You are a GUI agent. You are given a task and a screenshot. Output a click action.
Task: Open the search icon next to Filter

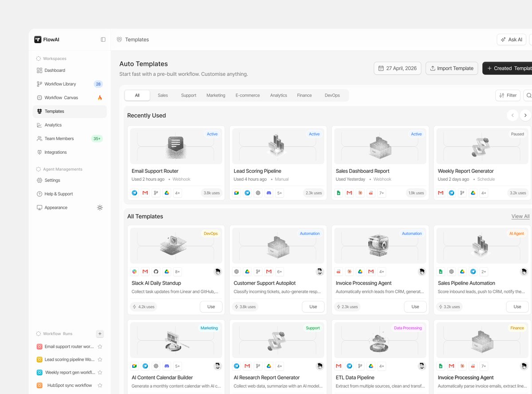click(528, 96)
